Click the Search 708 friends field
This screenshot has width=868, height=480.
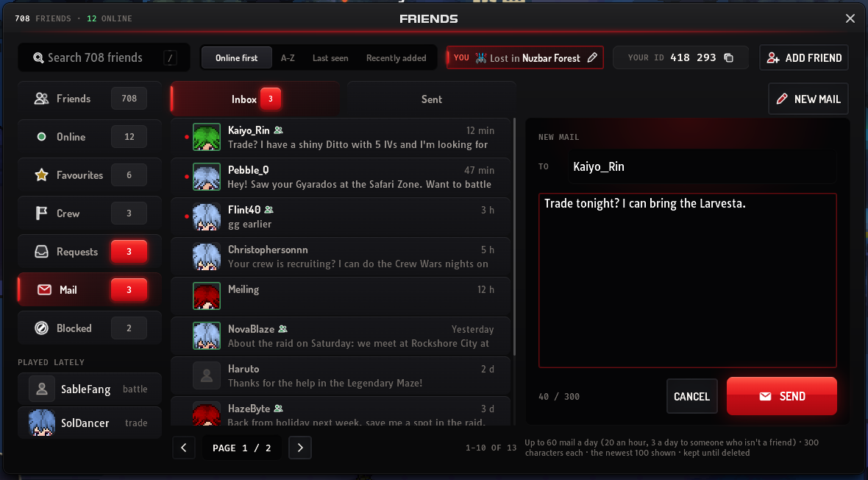click(104, 57)
